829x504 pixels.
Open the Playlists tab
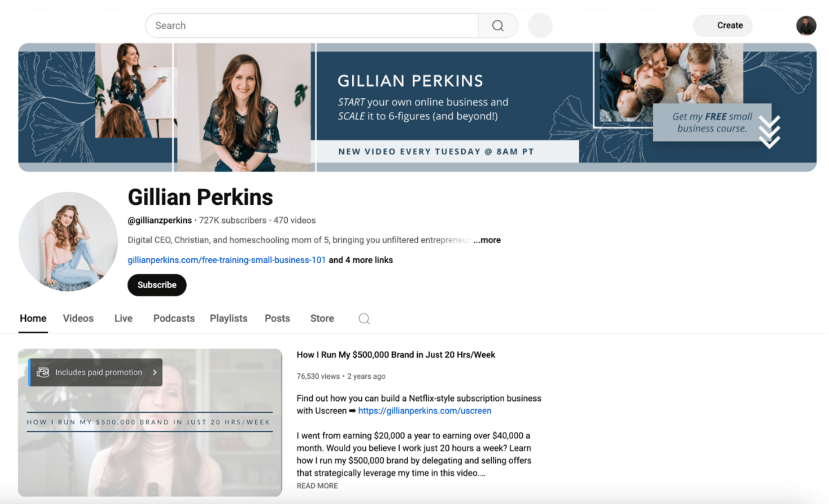(x=229, y=319)
